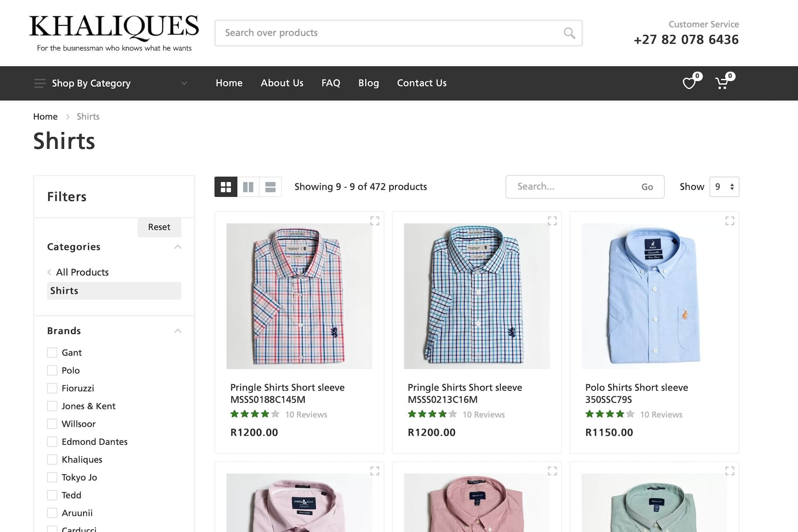
Task: Open the green striped Gant shirt image
Action: [x=654, y=502]
